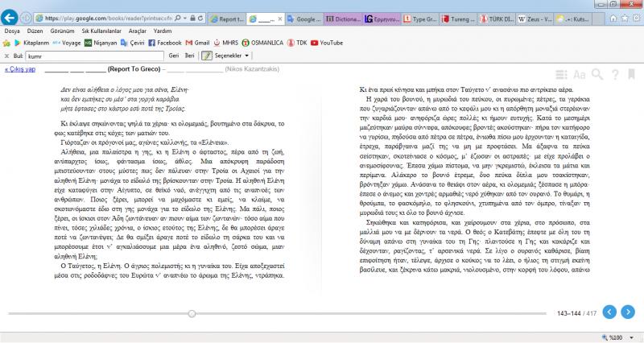The image size is (644, 343).
Task: Open a new blank tab
Action: (598, 19)
